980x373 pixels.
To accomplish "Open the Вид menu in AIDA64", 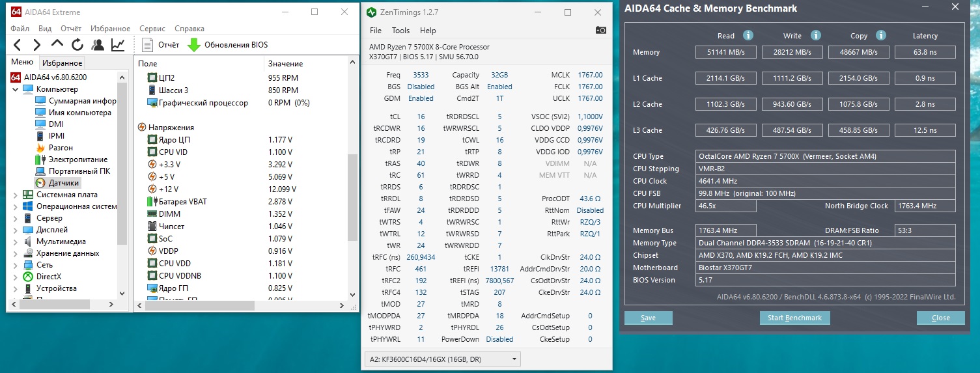I will pos(45,29).
